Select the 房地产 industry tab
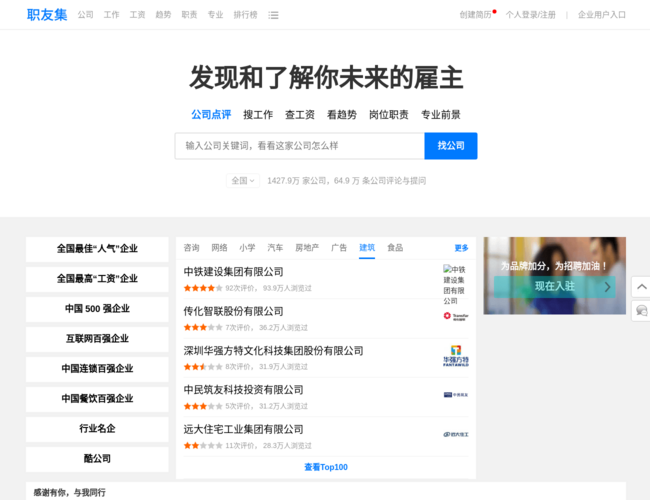The height and width of the screenshot is (500, 650). click(307, 248)
